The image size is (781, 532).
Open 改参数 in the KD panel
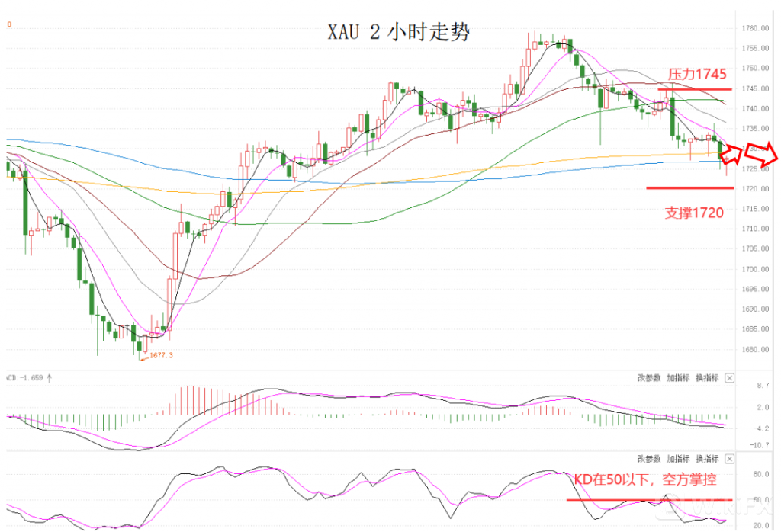click(651, 459)
